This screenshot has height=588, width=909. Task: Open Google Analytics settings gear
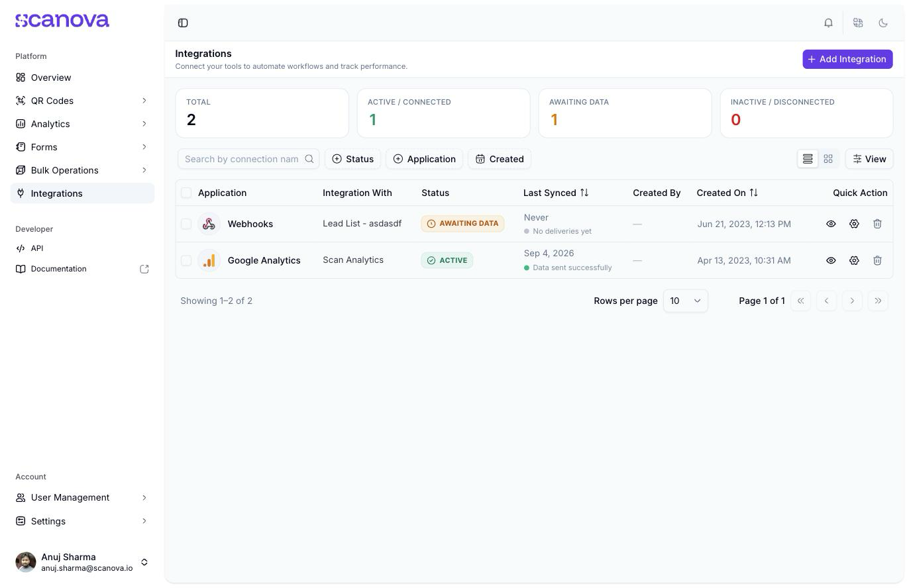[854, 260]
